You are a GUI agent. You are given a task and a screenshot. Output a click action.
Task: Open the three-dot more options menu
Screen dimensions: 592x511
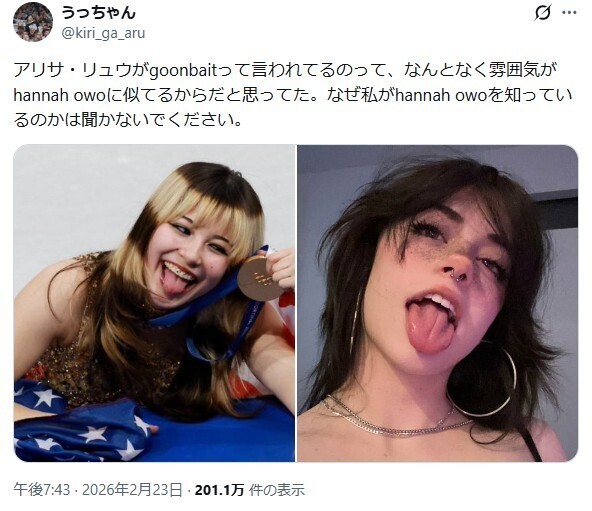pos(569,13)
